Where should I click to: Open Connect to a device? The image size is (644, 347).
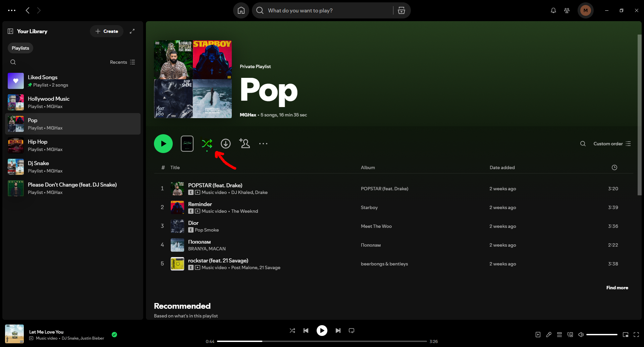click(x=570, y=335)
